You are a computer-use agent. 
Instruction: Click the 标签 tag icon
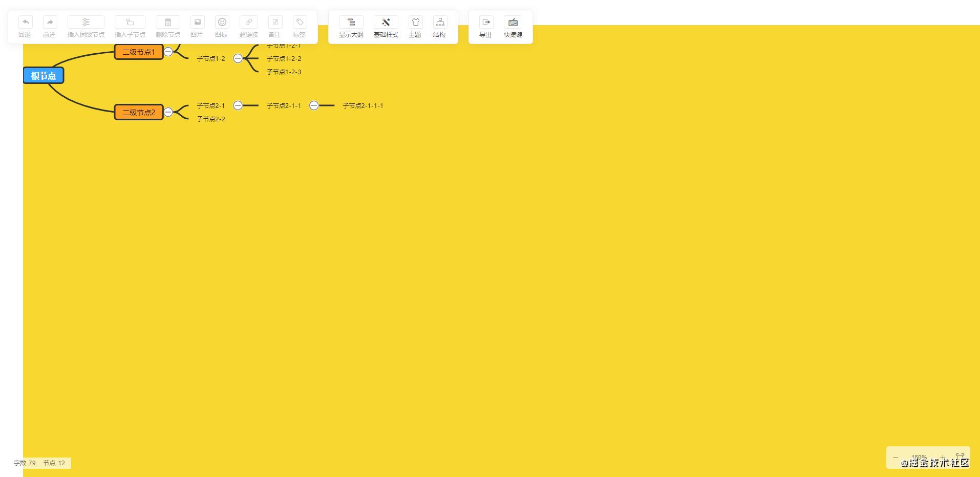(300, 22)
